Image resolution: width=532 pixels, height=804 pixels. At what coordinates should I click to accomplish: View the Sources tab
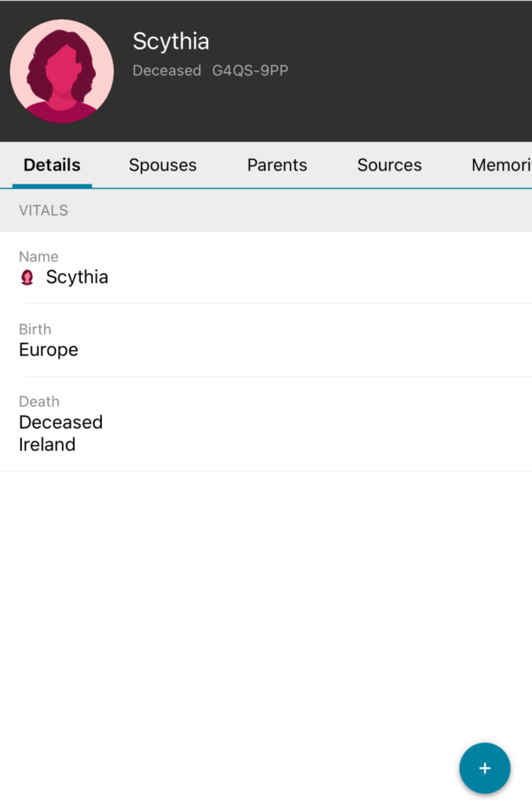389,165
